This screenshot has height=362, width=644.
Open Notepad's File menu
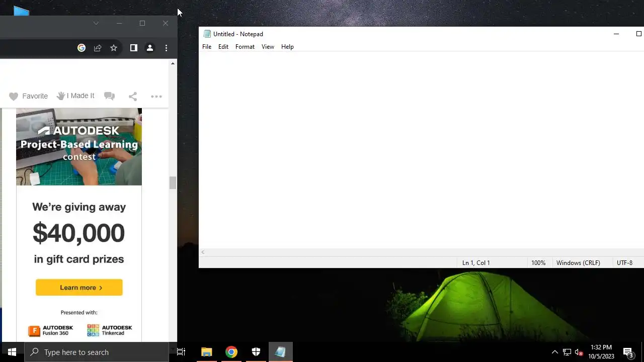pos(207,47)
